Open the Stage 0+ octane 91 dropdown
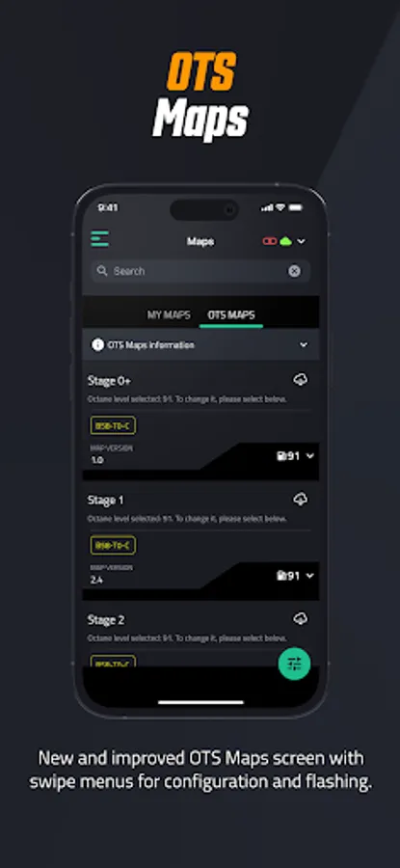 click(x=296, y=456)
